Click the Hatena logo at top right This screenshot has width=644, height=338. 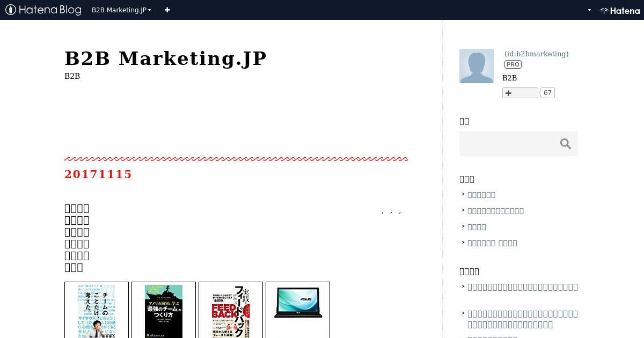620,10
